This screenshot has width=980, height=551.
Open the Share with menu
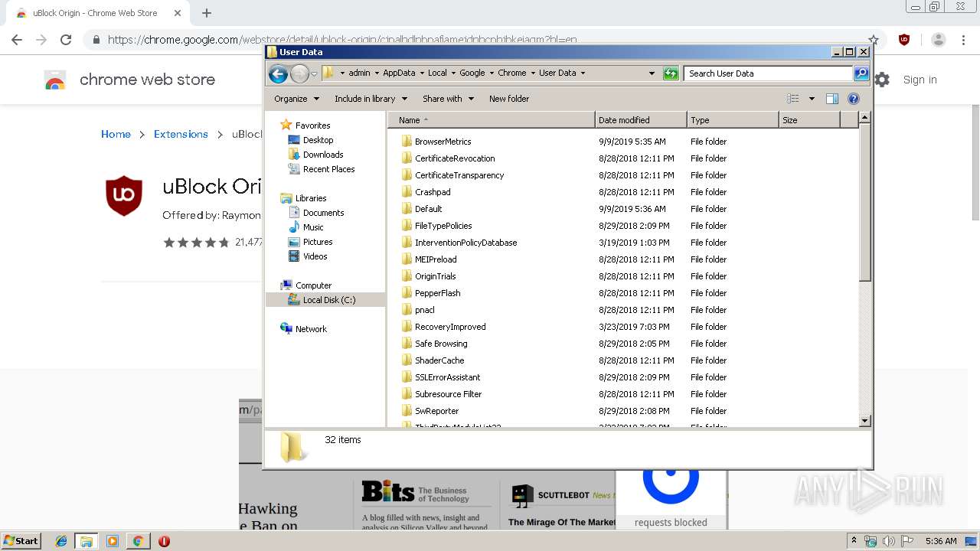tap(448, 99)
